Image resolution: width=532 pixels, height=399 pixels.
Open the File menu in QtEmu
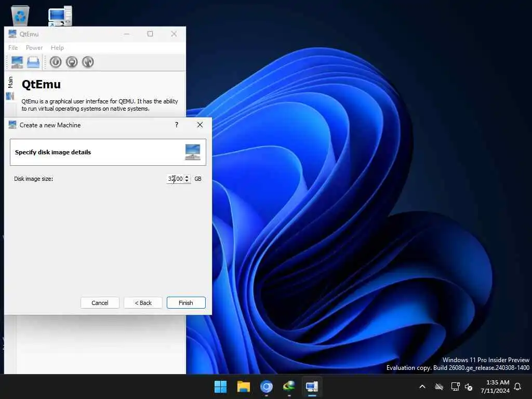(x=13, y=47)
